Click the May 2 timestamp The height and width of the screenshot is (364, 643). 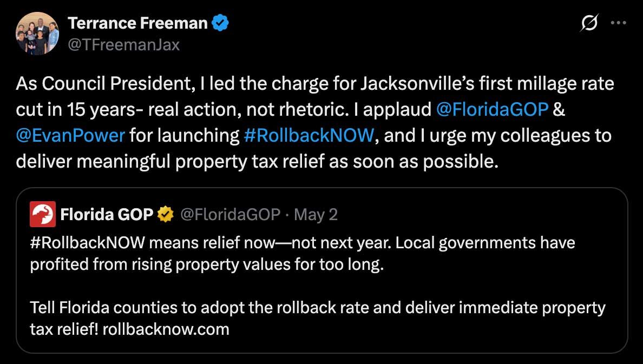[x=316, y=215]
